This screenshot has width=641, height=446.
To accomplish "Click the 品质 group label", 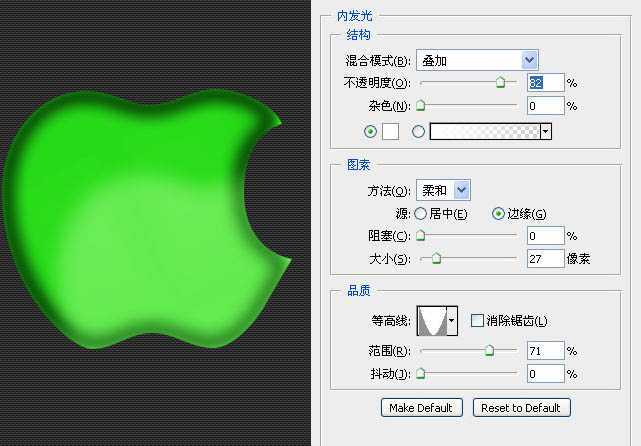I will (358, 291).
